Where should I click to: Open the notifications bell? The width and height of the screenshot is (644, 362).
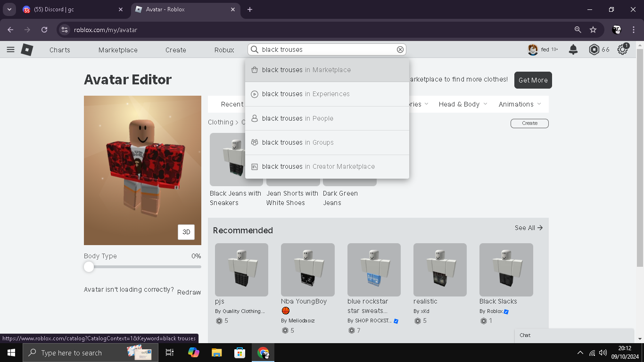pyautogui.click(x=573, y=49)
